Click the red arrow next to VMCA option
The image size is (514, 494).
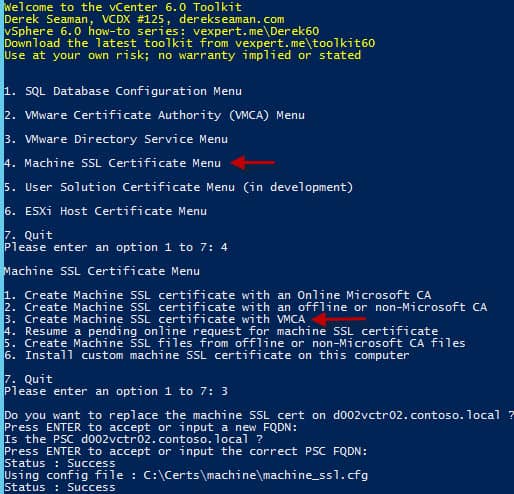(x=338, y=319)
